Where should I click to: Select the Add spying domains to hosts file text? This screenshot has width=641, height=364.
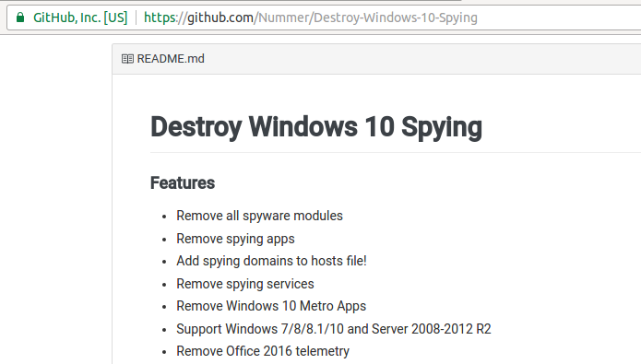coord(271,261)
